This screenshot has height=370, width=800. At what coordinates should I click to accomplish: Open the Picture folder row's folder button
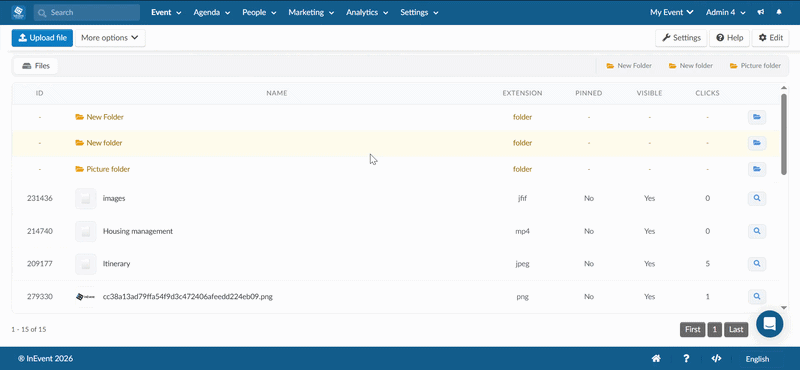pyautogui.click(x=757, y=169)
